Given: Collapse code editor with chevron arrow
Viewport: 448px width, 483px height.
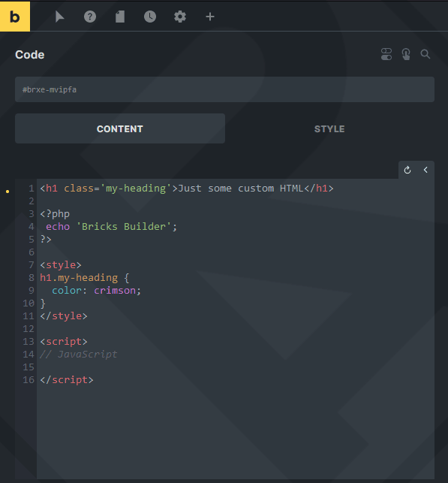Looking at the screenshot, I should 425,170.
